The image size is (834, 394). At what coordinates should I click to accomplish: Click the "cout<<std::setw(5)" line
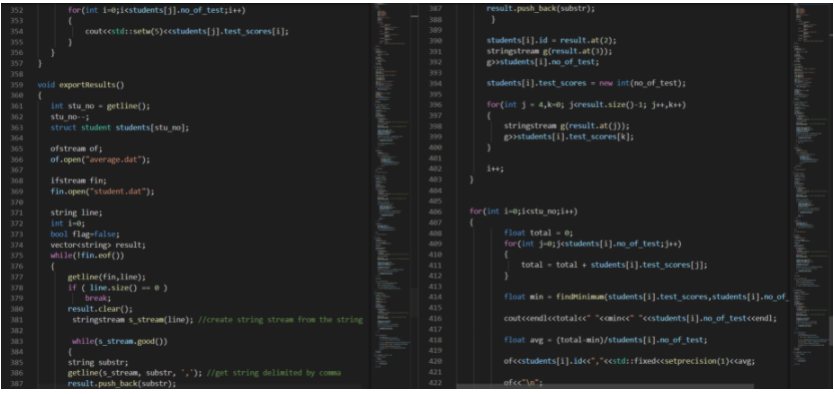187,31
